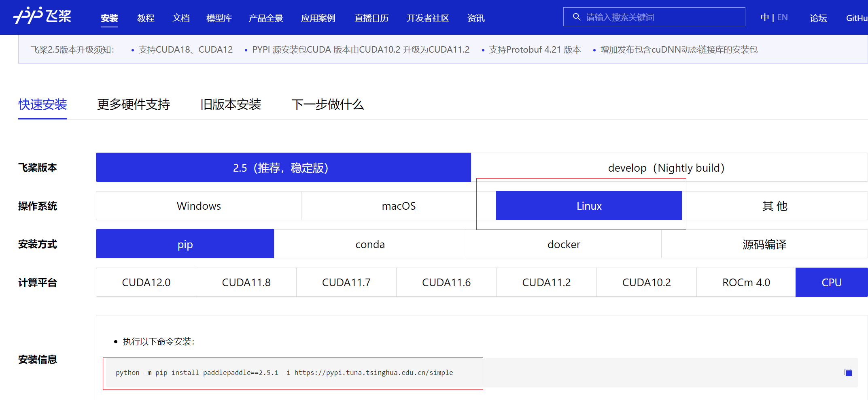Click the 飞桨版本 row label
Image resolution: width=868 pixels, height=400 pixels.
coord(38,167)
